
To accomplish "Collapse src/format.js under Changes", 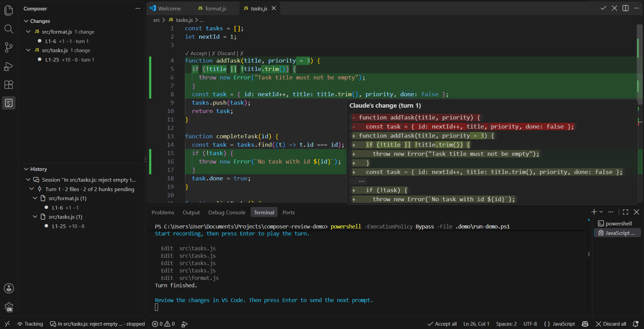I will pyautogui.click(x=28, y=32).
